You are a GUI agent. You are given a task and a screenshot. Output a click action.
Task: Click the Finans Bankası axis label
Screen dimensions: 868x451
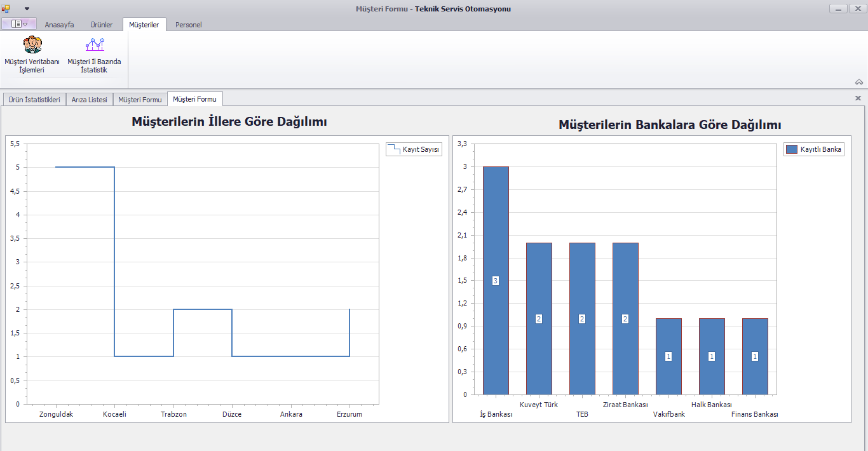(x=755, y=414)
